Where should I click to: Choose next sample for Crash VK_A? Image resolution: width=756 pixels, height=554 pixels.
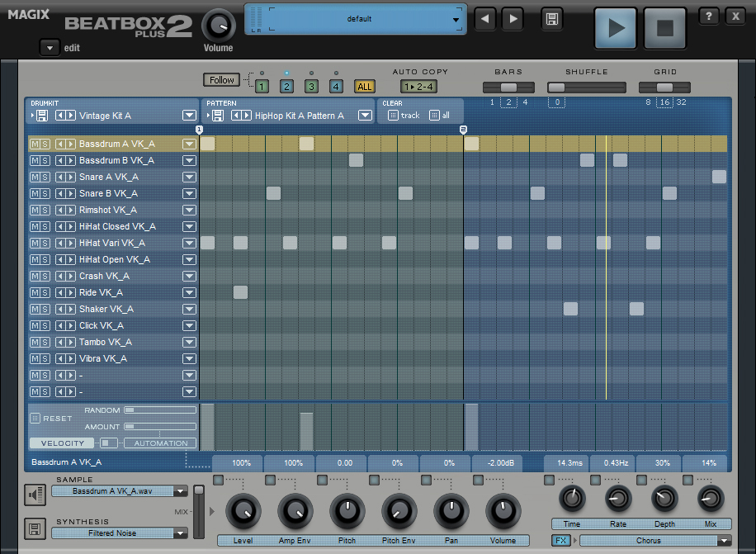[x=71, y=277]
